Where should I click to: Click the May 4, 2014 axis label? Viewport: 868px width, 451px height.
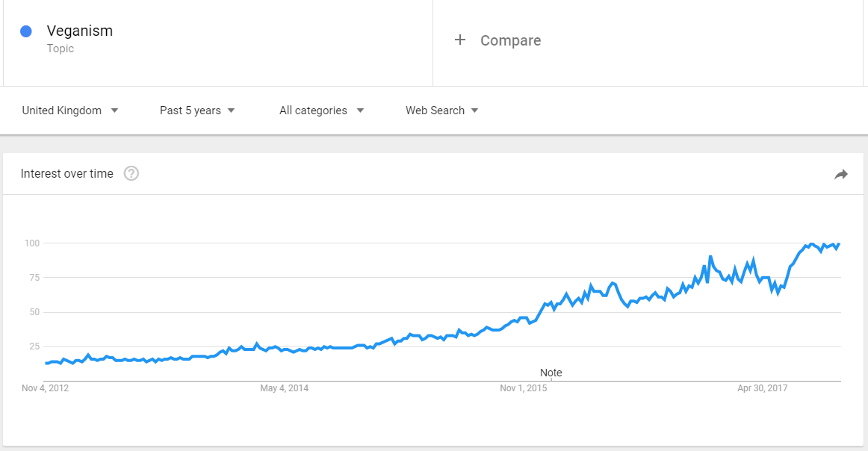click(284, 388)
